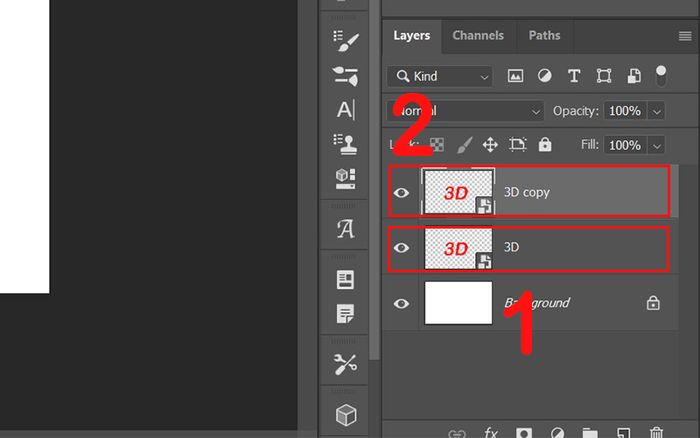Open the Normal blend mode dropdown
The image size is (700, 438).
coord(465,111)
